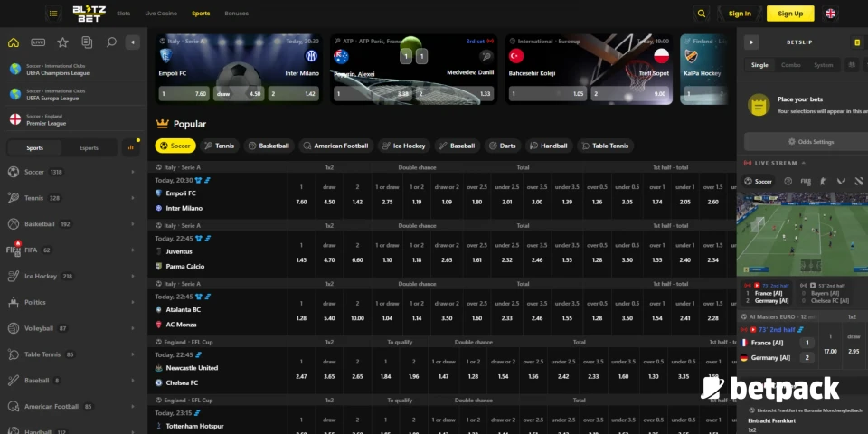The width and height of the screenshot is (868, 434).
Task: Select the Tennis tab under Popular
Action: [x=218, y=146]
